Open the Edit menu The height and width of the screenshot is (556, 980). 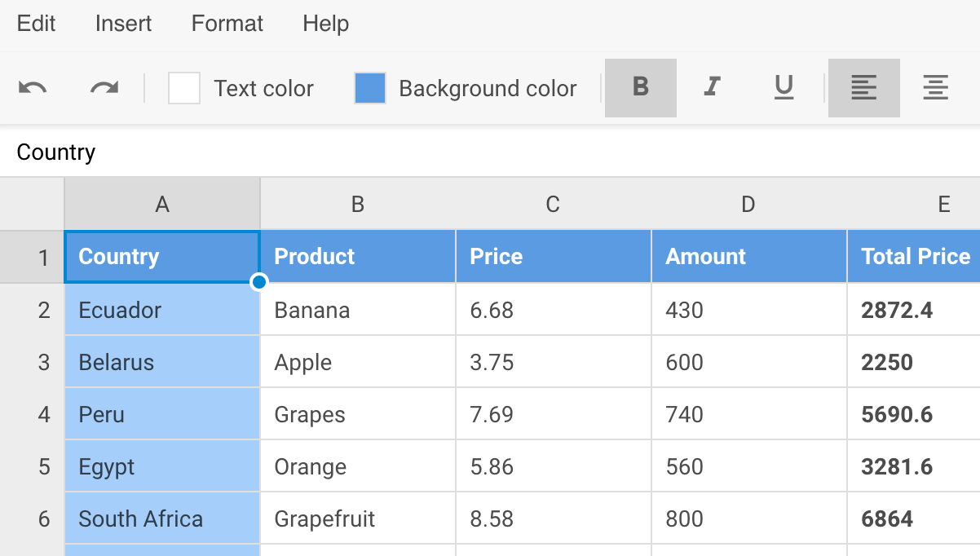coord(36,24)
